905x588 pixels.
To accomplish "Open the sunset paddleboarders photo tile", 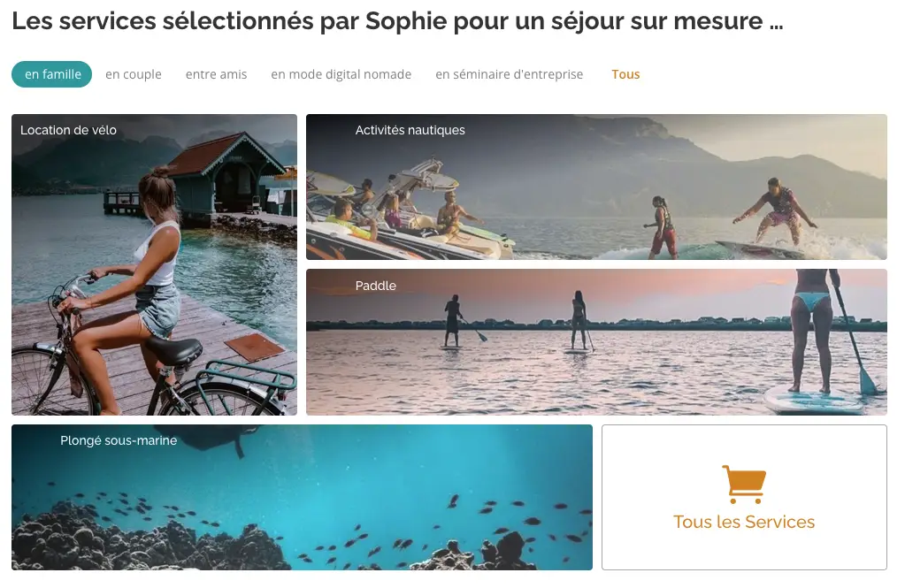I will point(596,342).
